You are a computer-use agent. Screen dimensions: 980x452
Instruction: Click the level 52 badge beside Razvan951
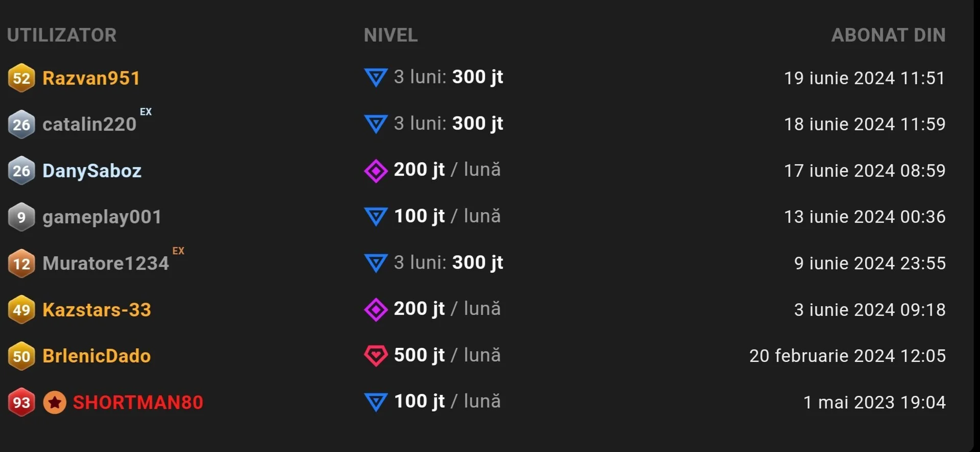tap(21, 78)
